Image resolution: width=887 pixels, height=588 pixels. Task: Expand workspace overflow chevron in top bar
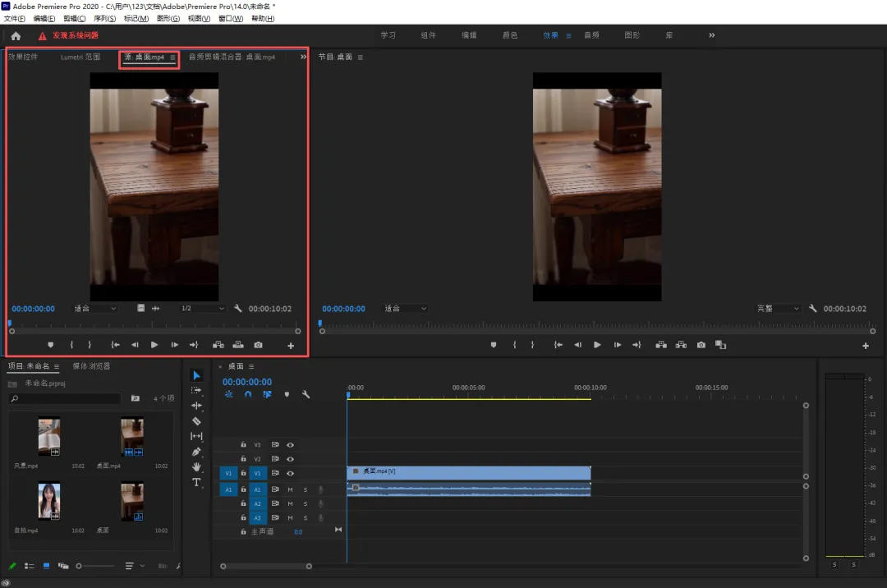(711, 35)
